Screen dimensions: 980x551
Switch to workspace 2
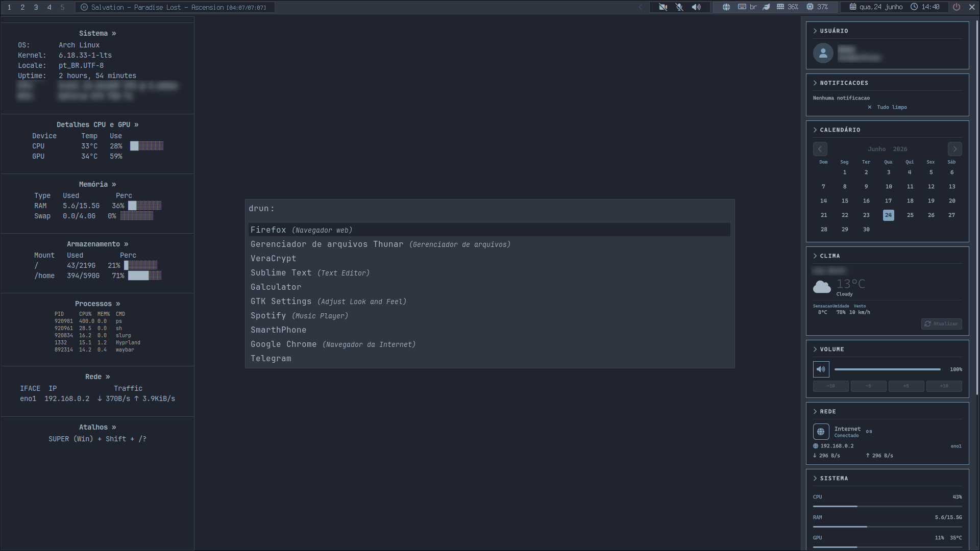click(x=22, y=7)
